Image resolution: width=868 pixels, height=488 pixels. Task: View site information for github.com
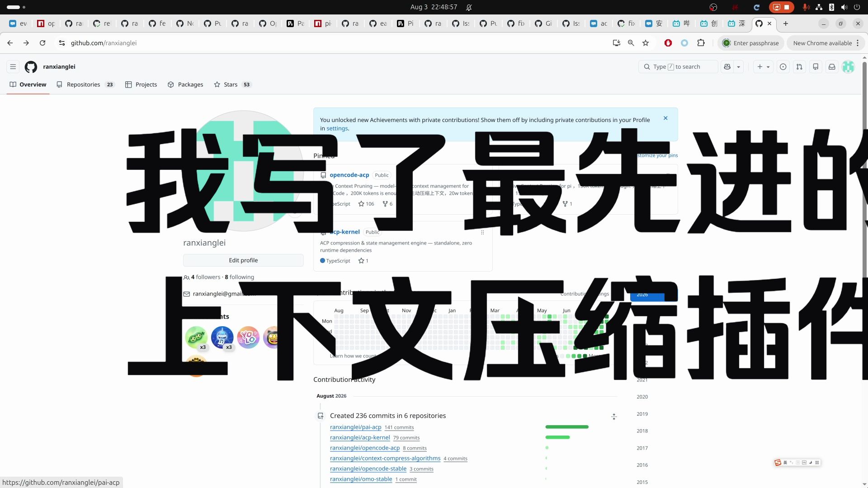(62, 43)
